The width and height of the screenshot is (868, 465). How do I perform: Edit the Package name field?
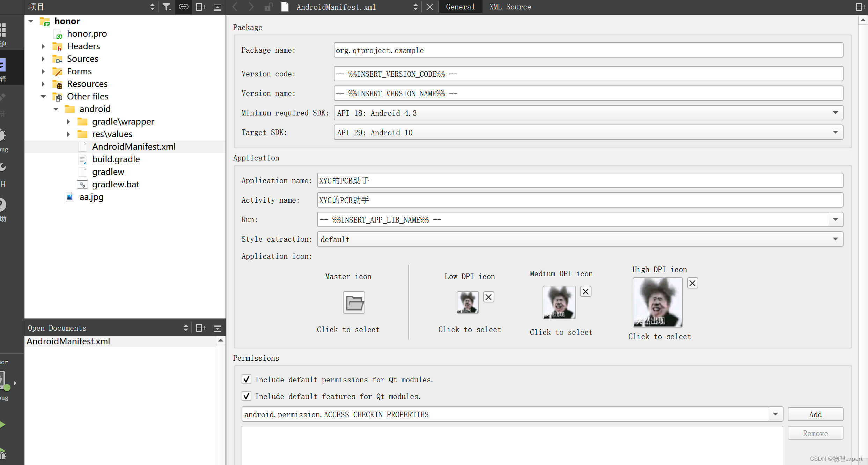(588, 50)
